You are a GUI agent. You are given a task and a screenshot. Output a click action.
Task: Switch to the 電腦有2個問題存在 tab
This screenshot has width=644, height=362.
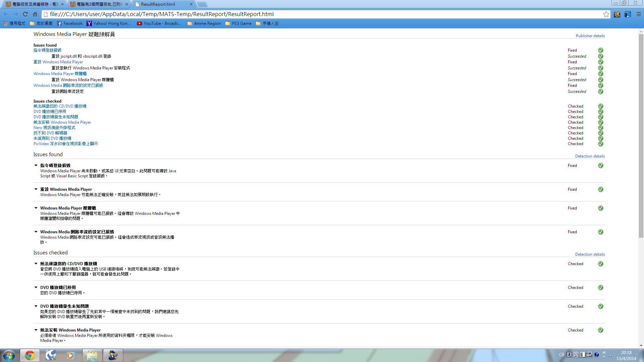pyautogui.click(x=99, y=4)
